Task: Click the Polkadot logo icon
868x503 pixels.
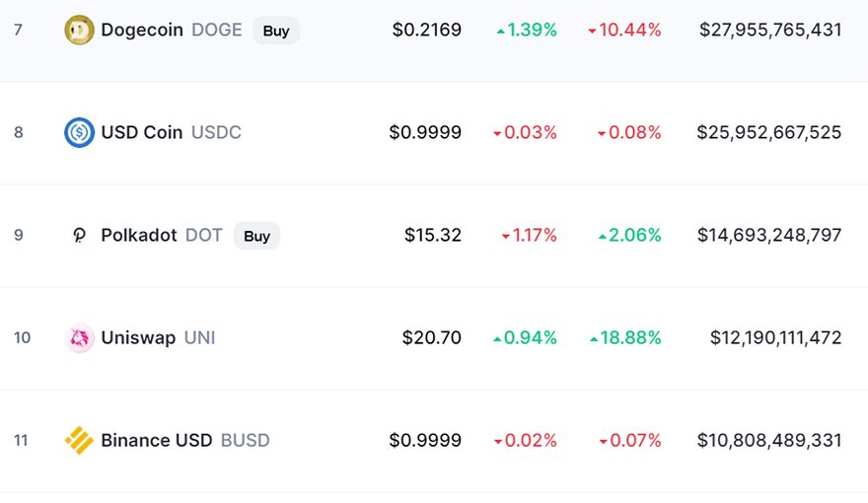Action: 79,235
